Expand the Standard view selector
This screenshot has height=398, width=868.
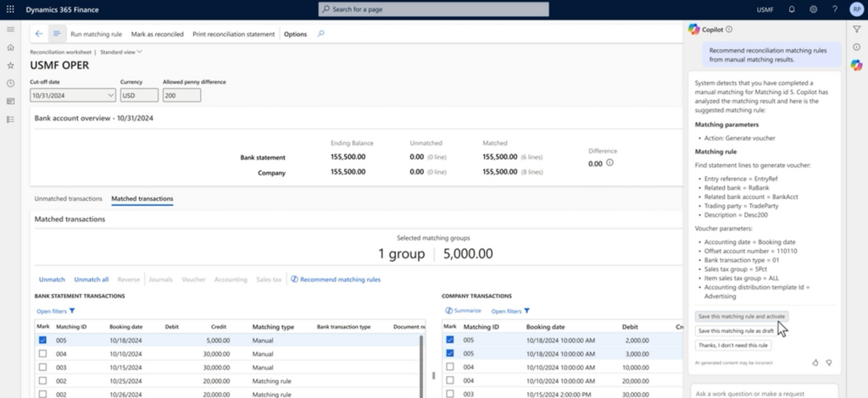[x=121, y=52]
